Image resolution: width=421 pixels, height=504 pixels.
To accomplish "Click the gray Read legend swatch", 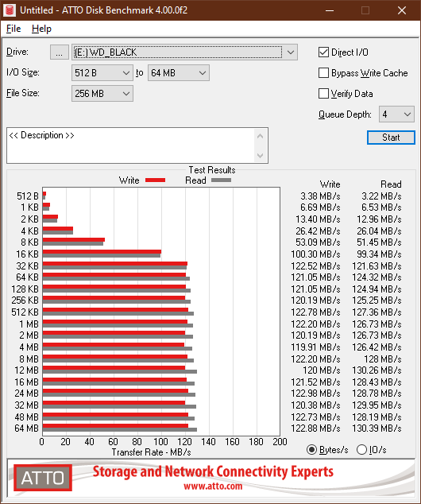I will click(x=221, y=180).
